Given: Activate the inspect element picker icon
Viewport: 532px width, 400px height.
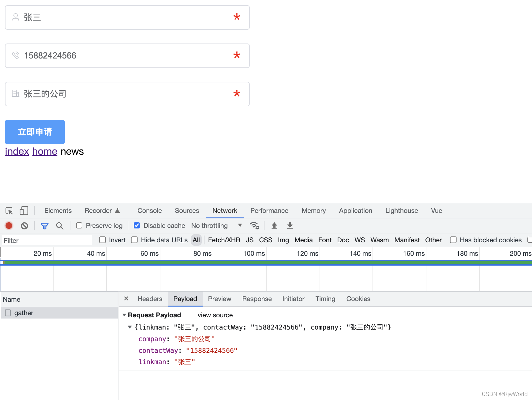Looking at the screenshot, I should [9, 211].
